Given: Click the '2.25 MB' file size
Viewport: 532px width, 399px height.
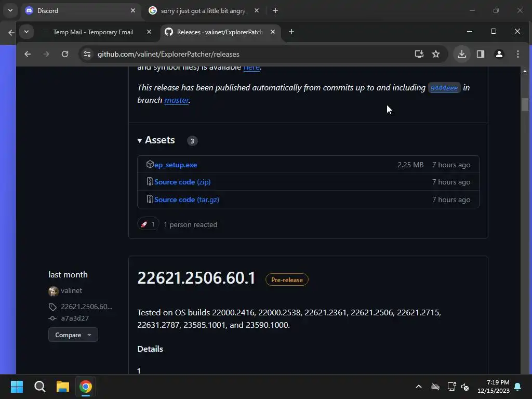Looking at the screenshot, I should pos(410,165).
